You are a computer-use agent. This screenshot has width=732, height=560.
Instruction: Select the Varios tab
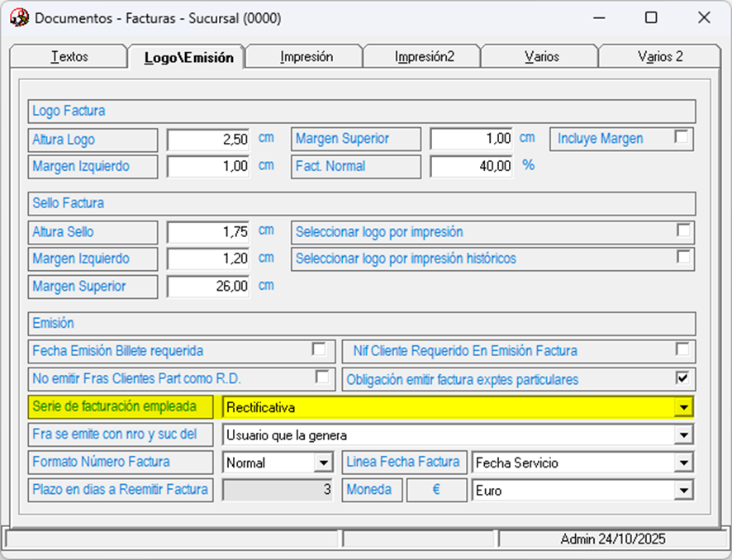pos(541,57)
